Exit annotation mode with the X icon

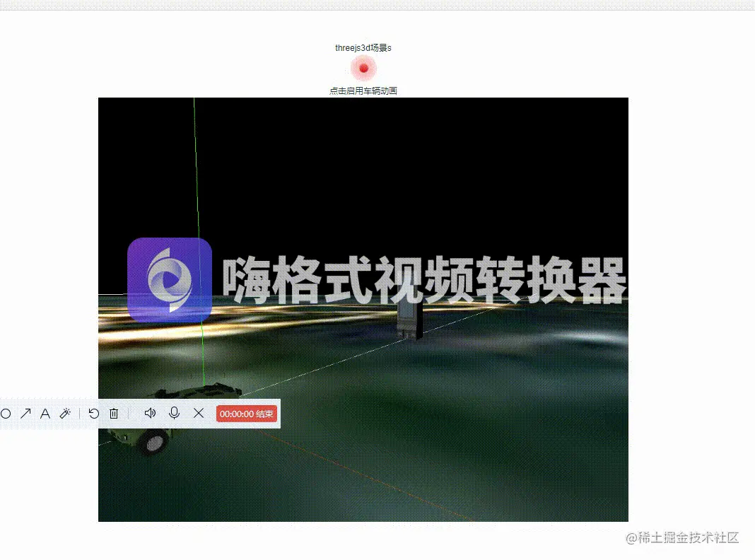pos(199,414)
